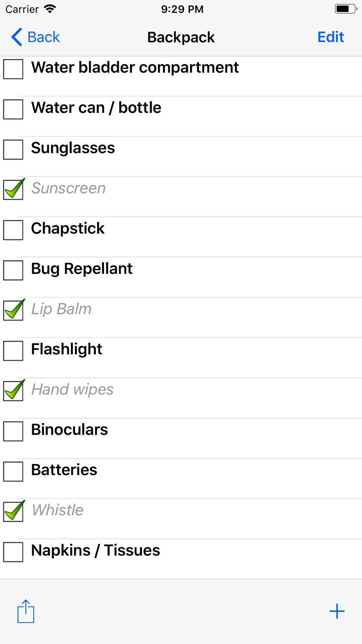Tap the Chapstick item label
Screen dimensions: 362x644
(x=68, y=229)
